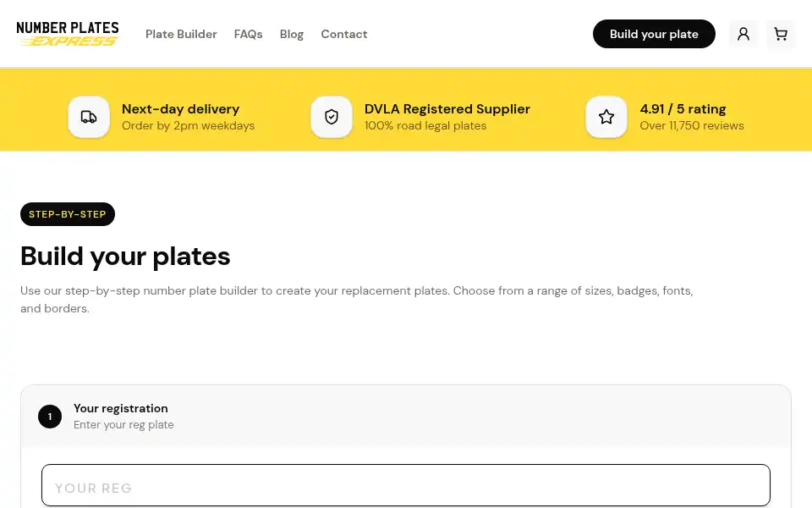
Task: Click the Your registration heading
Action: tap(121, 408)
